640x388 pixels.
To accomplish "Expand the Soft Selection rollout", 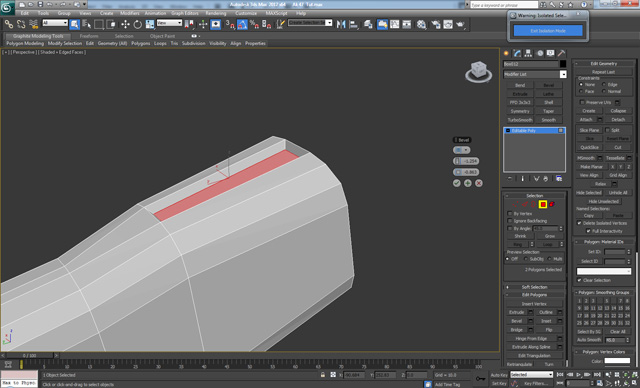I will (534, 287).
